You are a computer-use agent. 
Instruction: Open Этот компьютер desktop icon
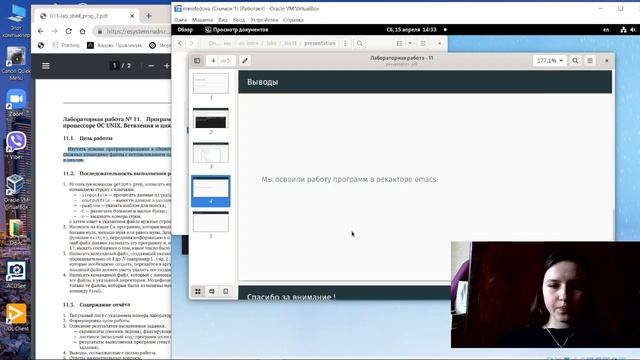pos(16,20)
